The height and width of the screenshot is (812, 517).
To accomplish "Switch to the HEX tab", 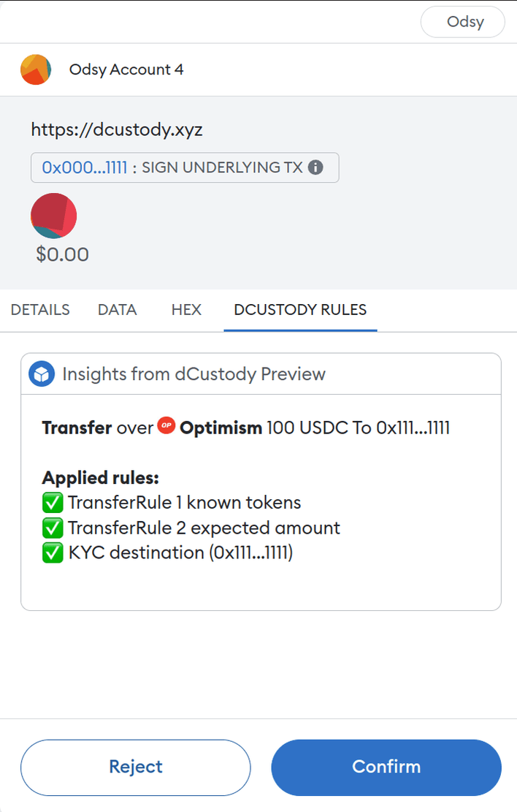I will (185, 310).
